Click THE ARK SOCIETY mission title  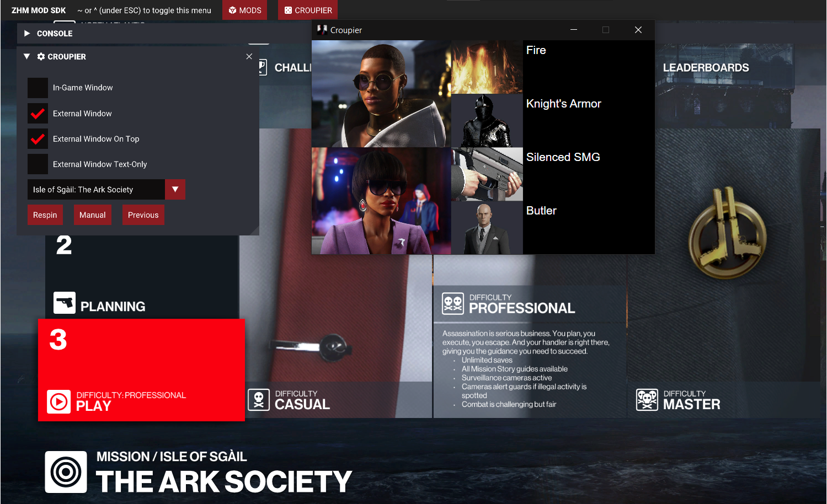(224, 481)
